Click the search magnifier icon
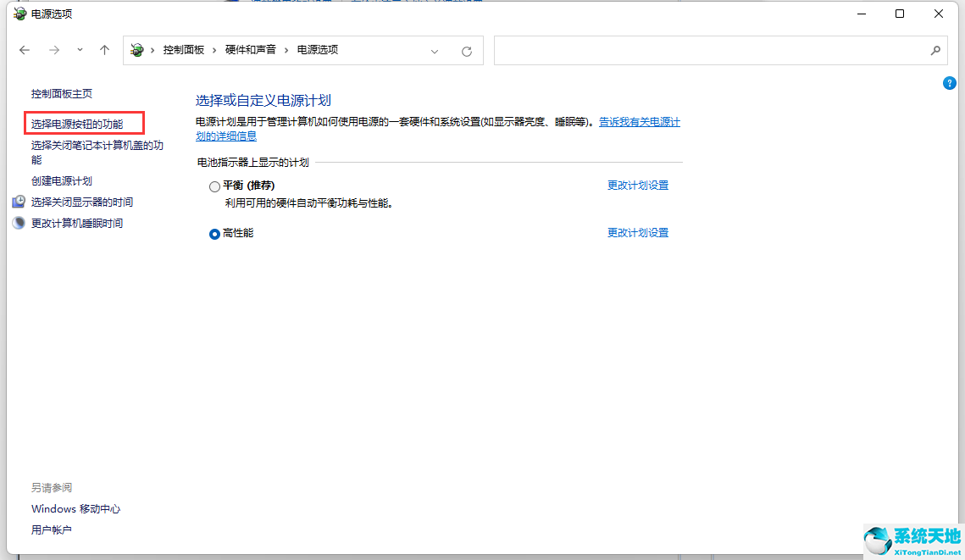Screen dimensions: 965x560 pos(935,51)
